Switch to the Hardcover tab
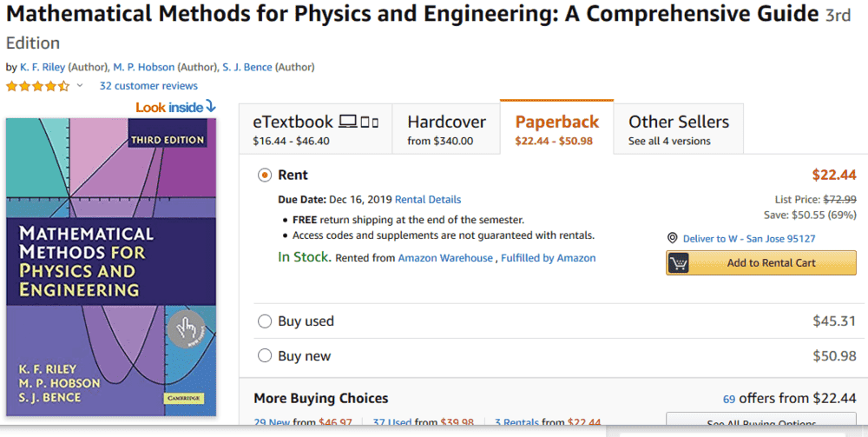The image size is (868, 437). [446, 129]
